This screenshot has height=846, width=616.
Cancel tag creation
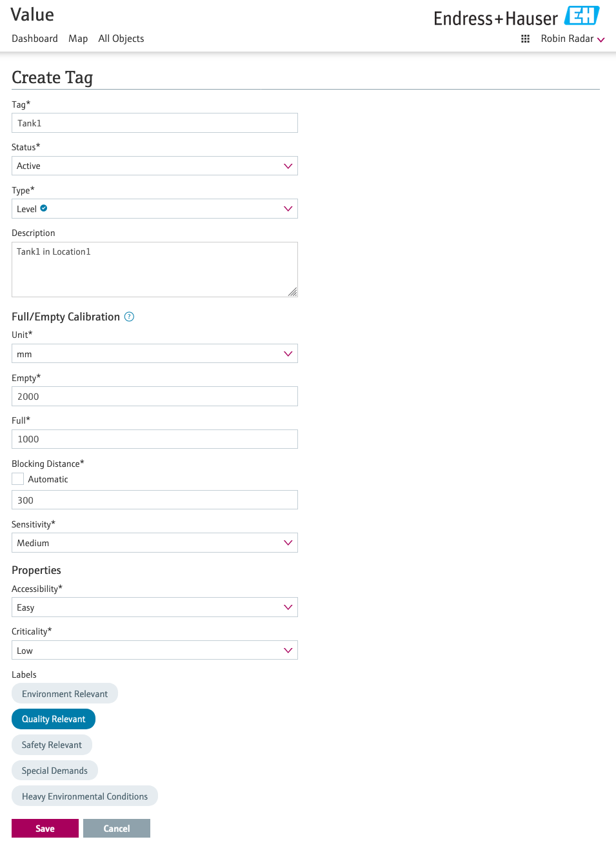[x=117, y=829]
